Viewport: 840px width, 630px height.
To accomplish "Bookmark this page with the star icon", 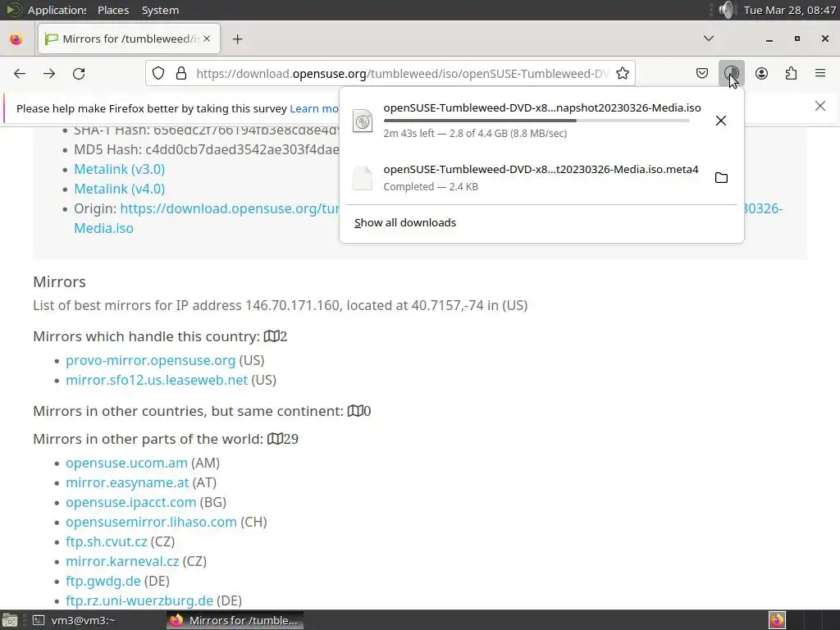I will coord(622,73).
